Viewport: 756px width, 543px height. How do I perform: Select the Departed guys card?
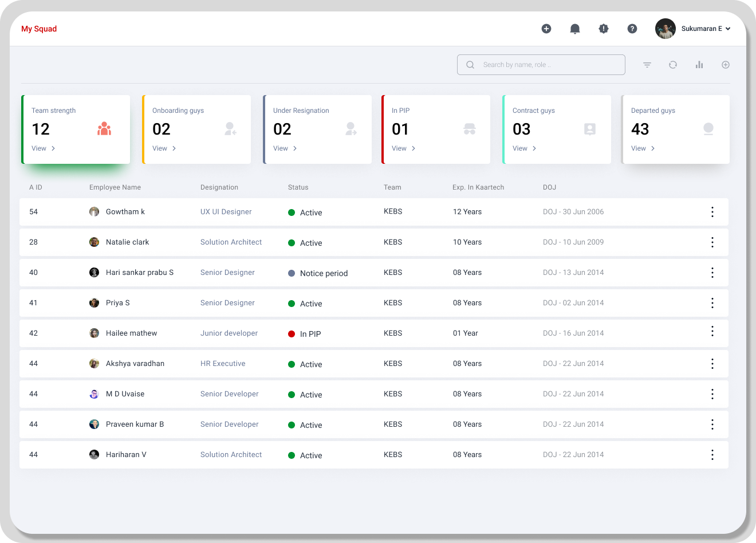click(x=676, y=129)
